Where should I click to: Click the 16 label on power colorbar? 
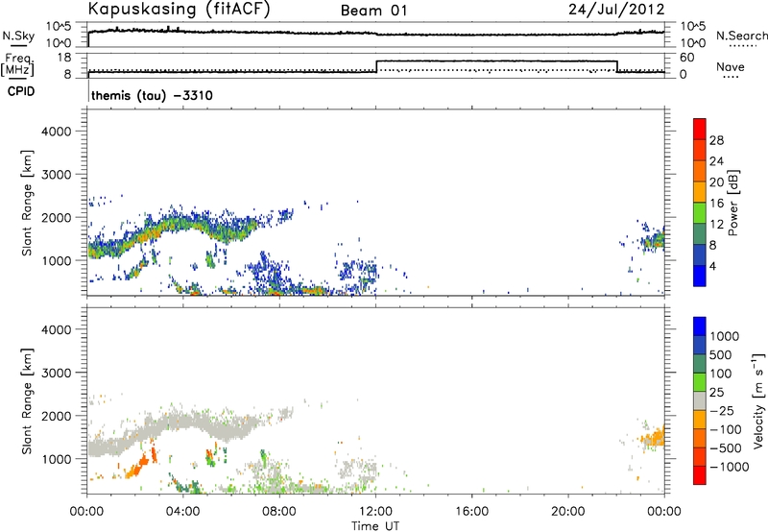[716, 204]
